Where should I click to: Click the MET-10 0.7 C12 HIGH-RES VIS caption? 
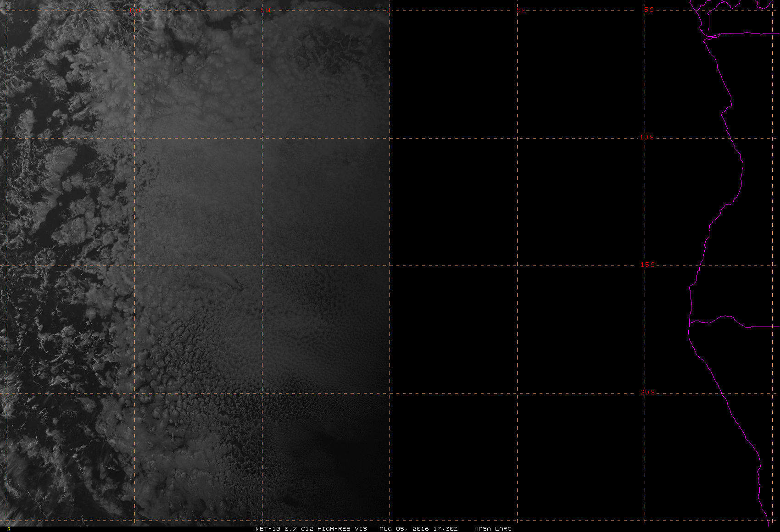click(x=311, y=529)
